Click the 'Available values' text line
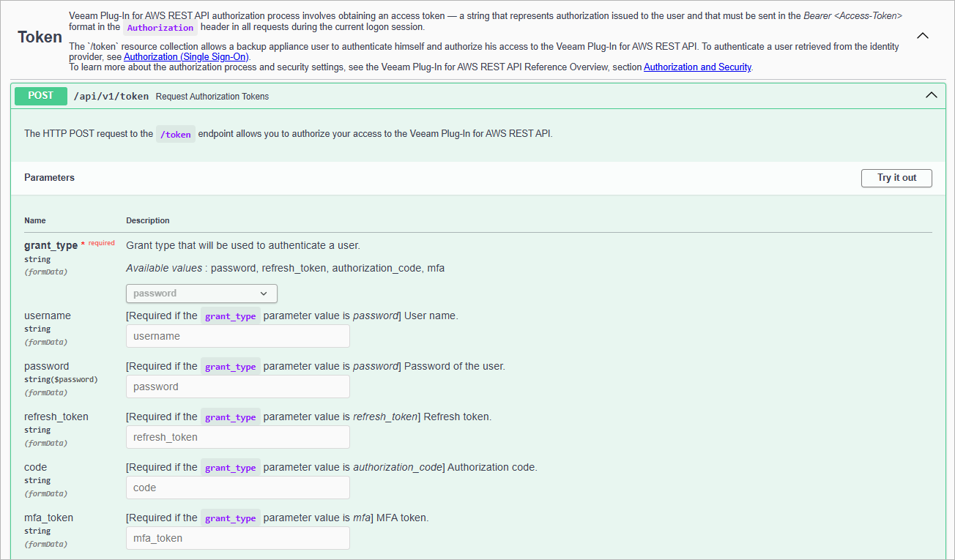955x560 pixels. pyautogui.click(x=285, y=268)
